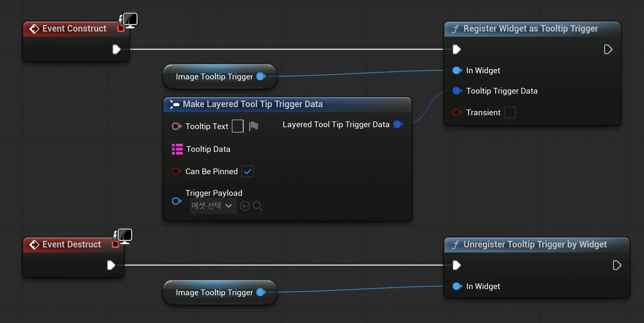Click the 'Layered Tool Tip Trigger Data' output label

(x=336, y=124)
